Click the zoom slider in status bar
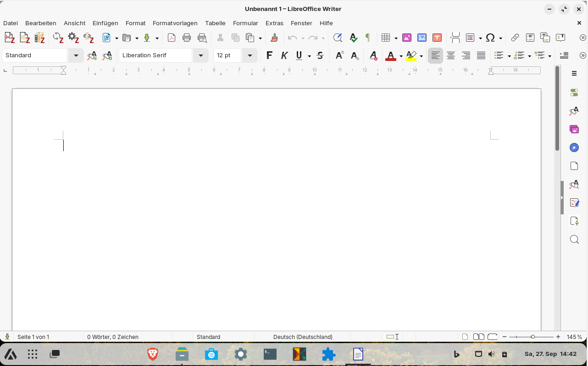588x366 pixels. click(532, 337)
